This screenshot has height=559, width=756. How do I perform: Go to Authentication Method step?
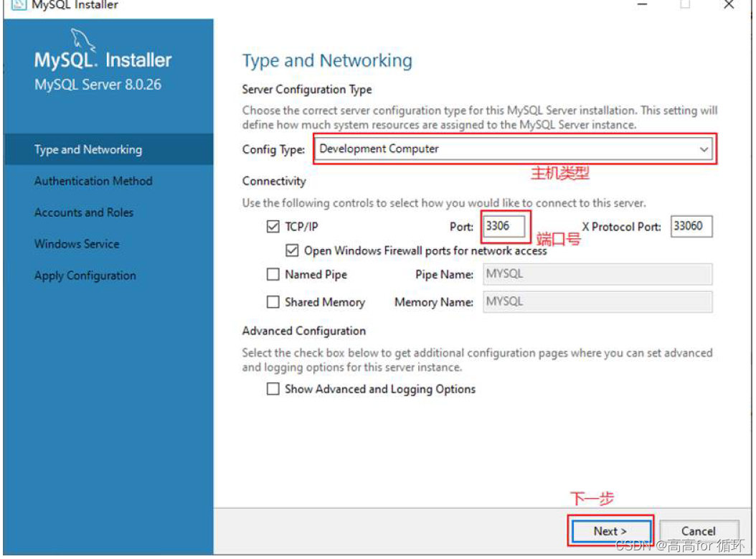pos(93,181)
